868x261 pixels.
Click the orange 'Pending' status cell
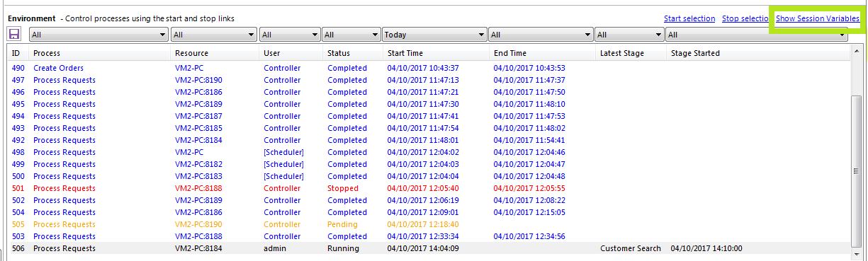(x=342, y=224)
